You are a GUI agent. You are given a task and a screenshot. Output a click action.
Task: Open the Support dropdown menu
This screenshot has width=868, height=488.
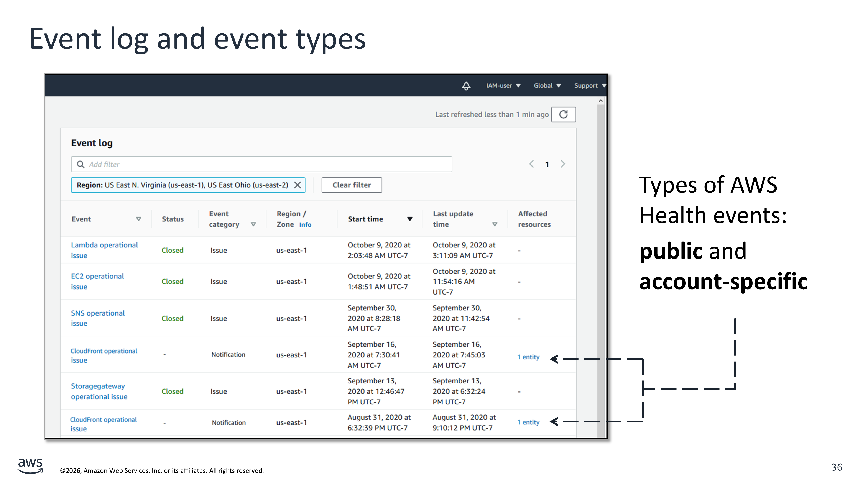tap(589, 85)
